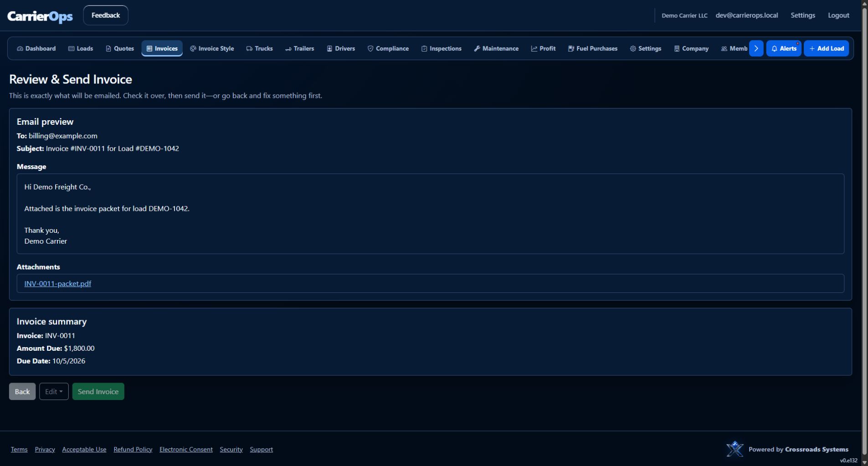Open Compliance shield icon
The width and height of the screenshot is (868, 466).
tap(370, 49)
